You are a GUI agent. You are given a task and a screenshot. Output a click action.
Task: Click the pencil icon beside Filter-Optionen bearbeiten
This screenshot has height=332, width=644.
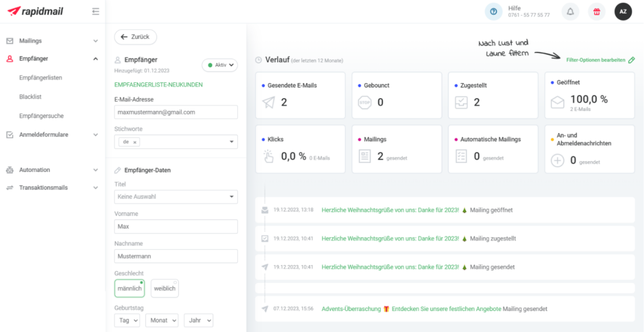[632, 60]
